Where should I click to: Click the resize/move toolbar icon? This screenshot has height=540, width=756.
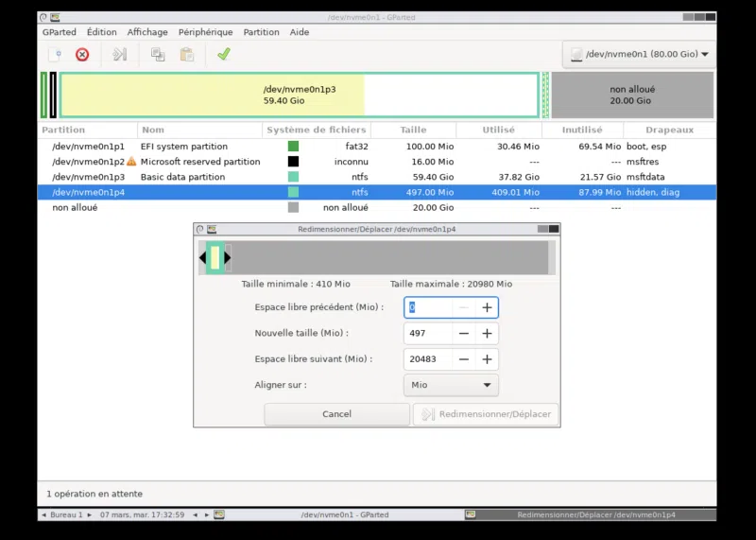point(120,55)
